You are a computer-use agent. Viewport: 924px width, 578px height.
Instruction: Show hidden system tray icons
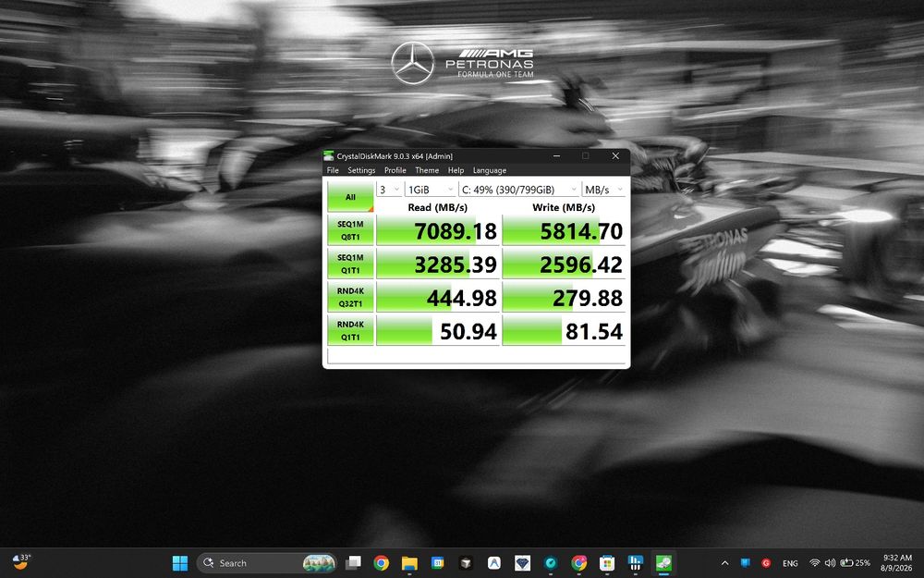725,562
